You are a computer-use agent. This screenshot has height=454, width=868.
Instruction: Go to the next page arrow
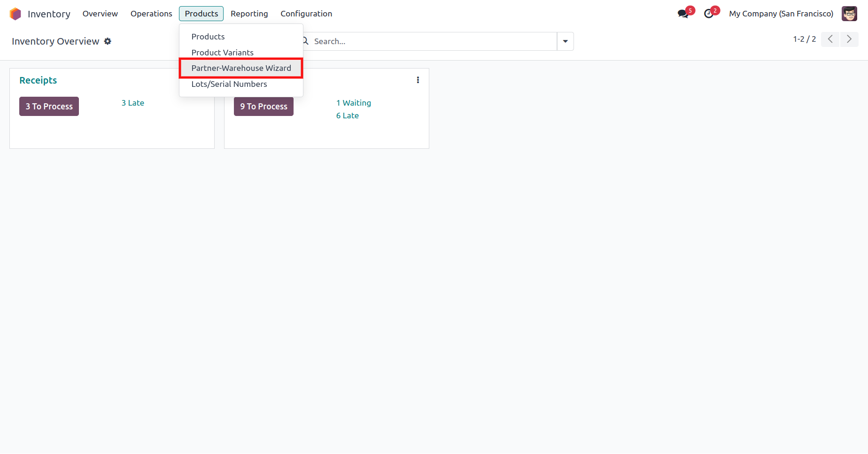point(849,39)
